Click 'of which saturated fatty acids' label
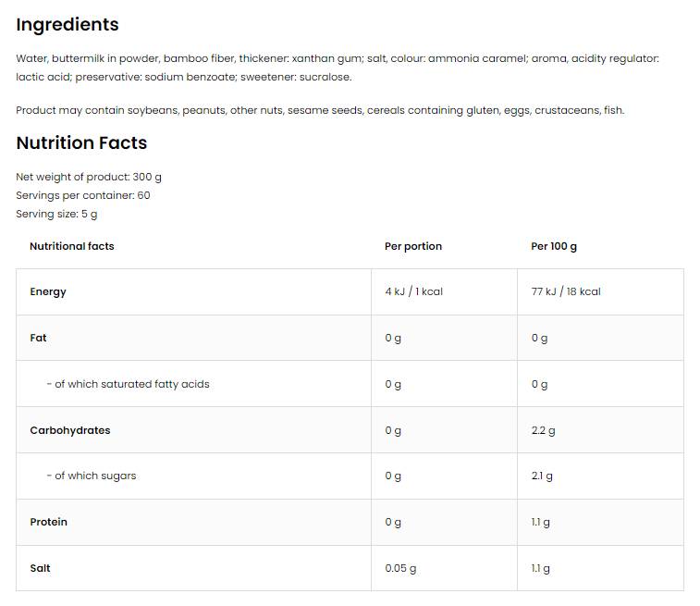 pos(128,384)
